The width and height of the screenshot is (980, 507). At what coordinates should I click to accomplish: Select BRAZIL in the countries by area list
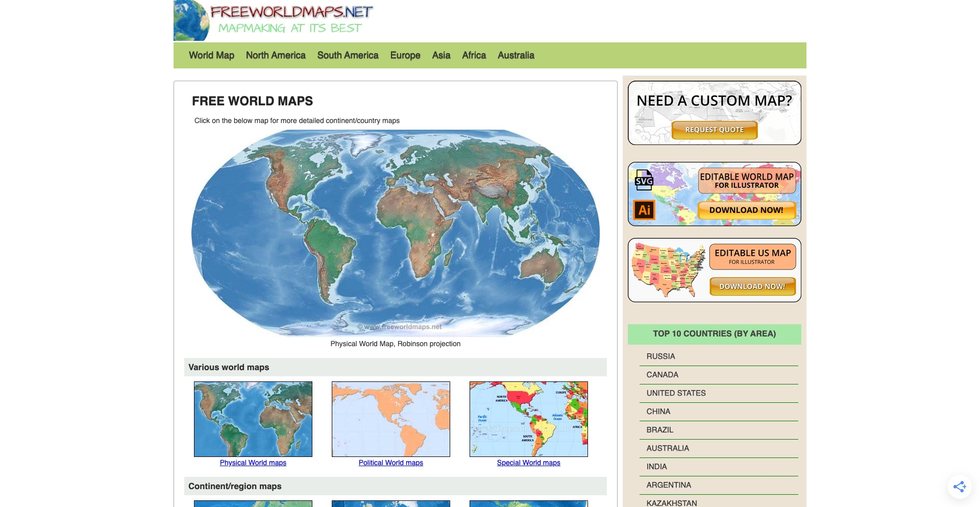click(660, 429)
